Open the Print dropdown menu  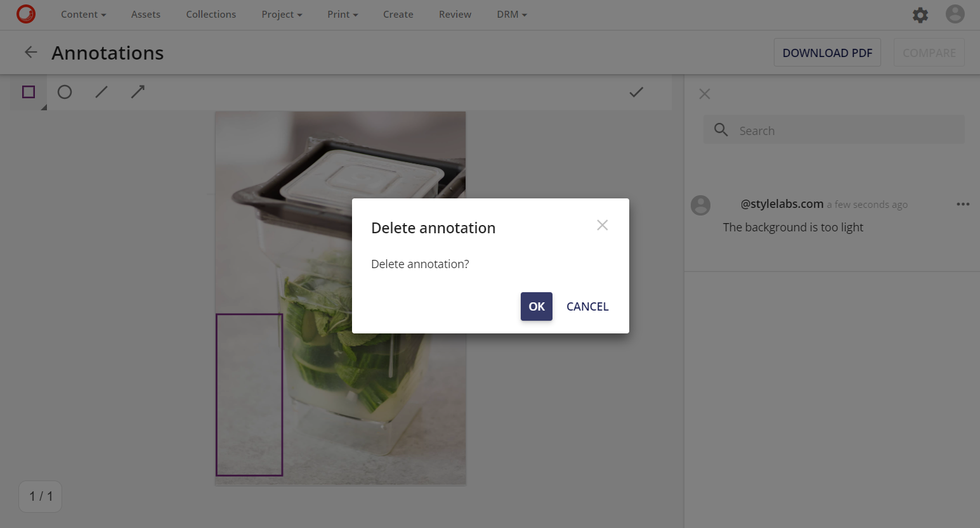pyautogui.click(x=342, y=14)
